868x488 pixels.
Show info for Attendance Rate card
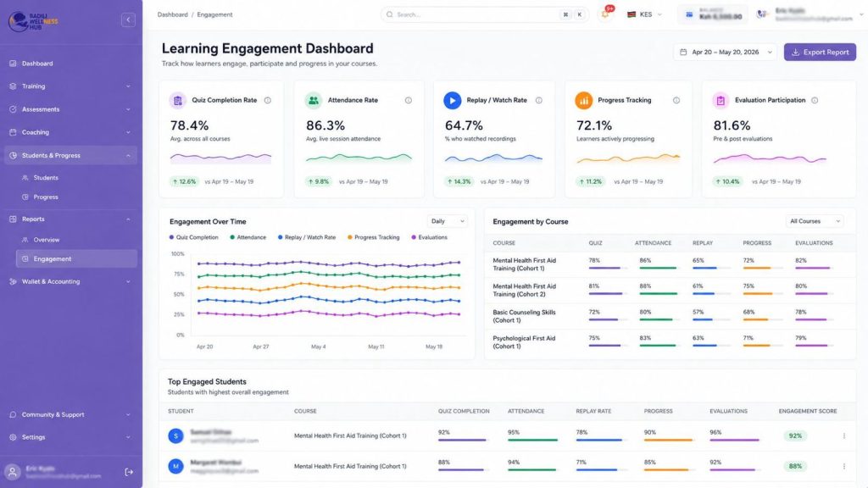(408, 100)
